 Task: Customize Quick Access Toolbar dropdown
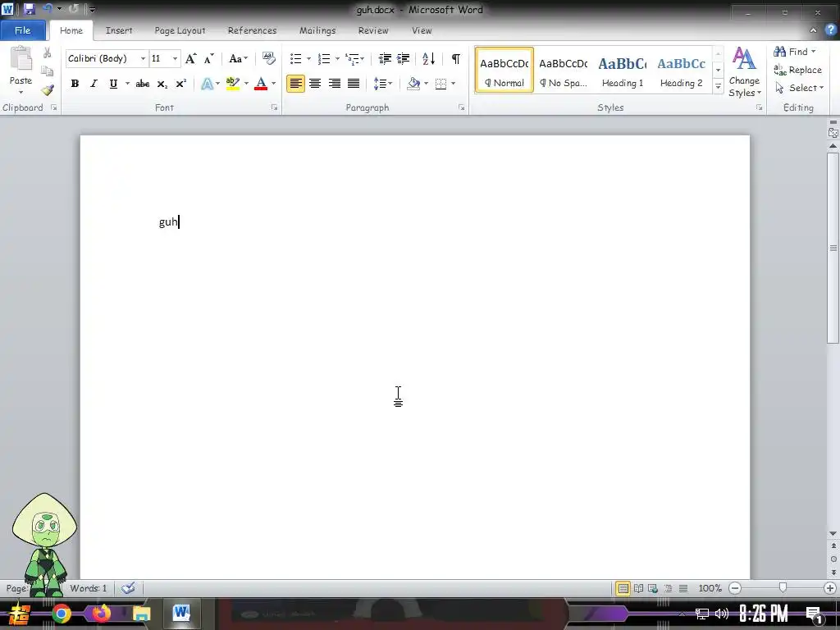click(x=92, y=9)
